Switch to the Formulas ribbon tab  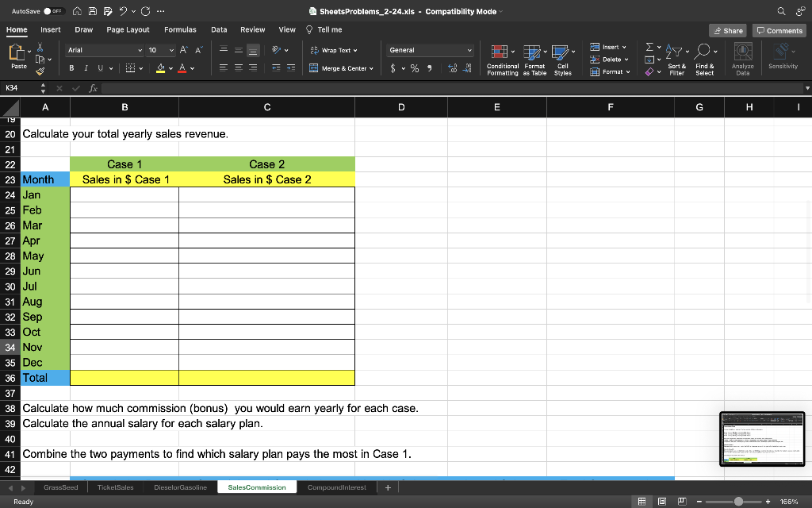click(x=180, y=29)
